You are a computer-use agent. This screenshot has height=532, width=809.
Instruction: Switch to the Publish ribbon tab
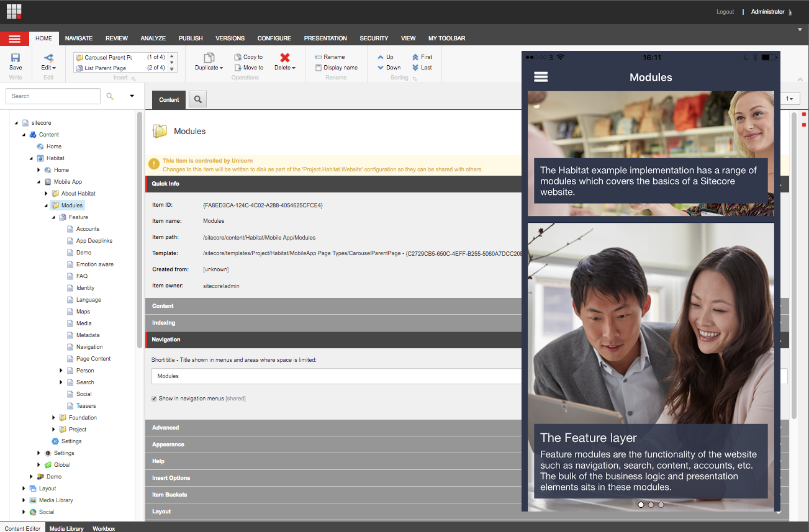(191, 38)
